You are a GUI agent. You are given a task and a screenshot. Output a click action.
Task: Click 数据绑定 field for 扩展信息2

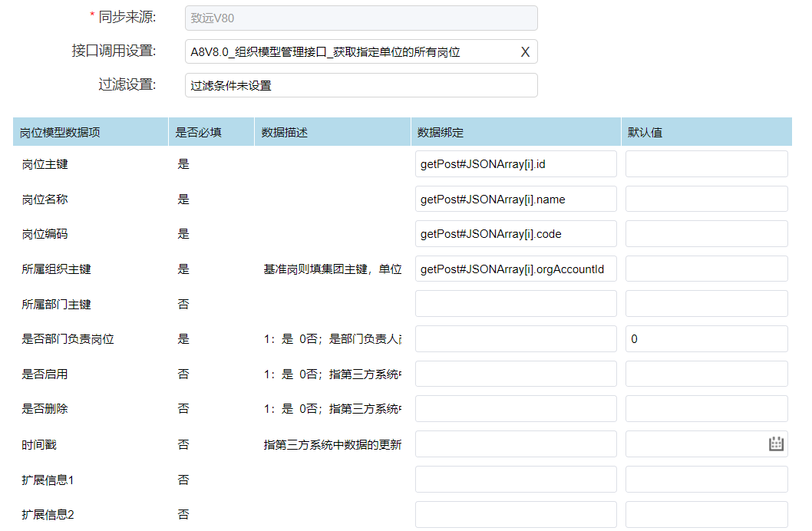coord(516,514)
